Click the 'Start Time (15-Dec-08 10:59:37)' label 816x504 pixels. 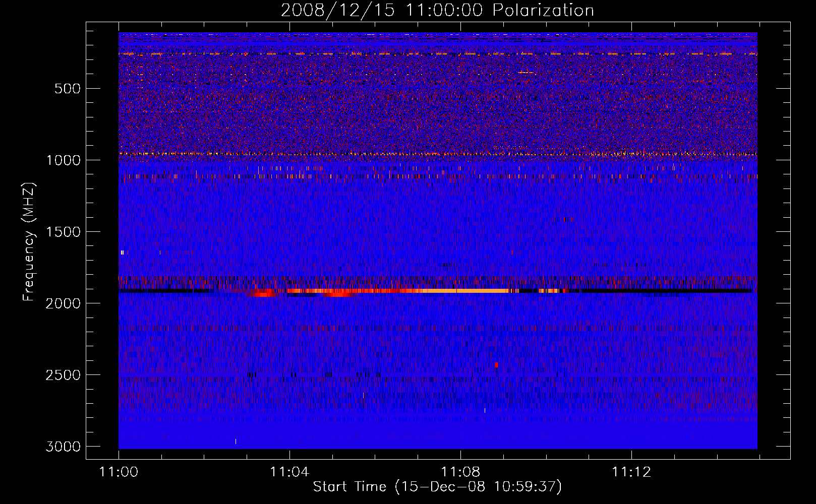point(437,487)
